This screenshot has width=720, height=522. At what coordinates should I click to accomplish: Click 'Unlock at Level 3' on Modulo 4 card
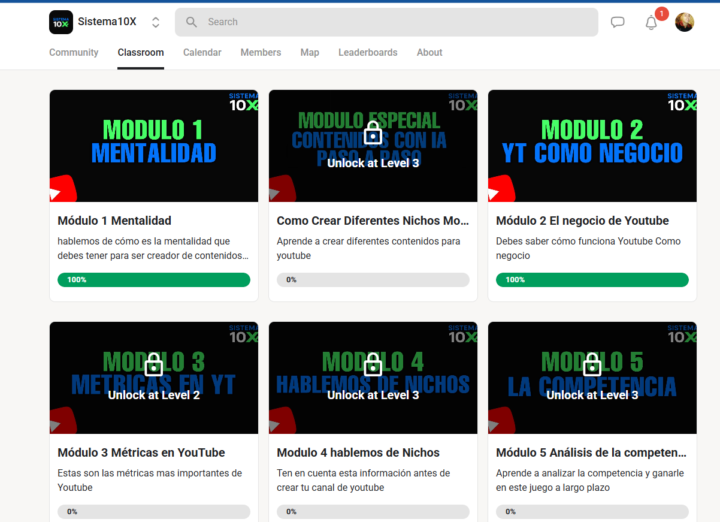pos(373,395)
